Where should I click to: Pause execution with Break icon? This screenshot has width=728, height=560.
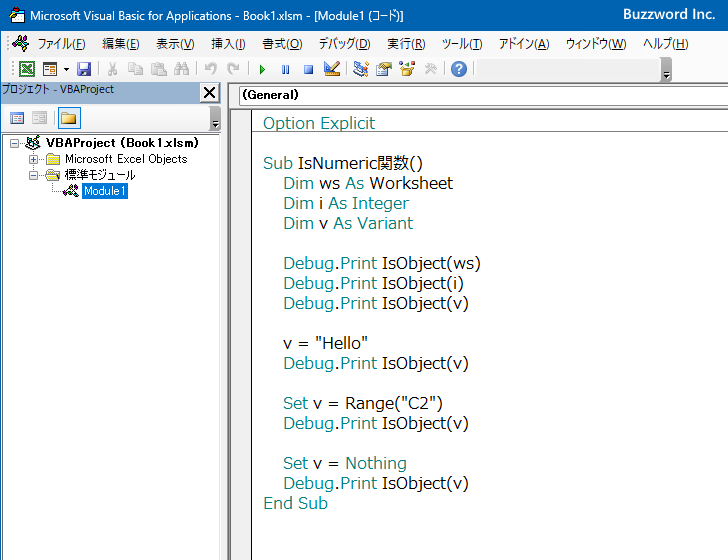point(285,69)
